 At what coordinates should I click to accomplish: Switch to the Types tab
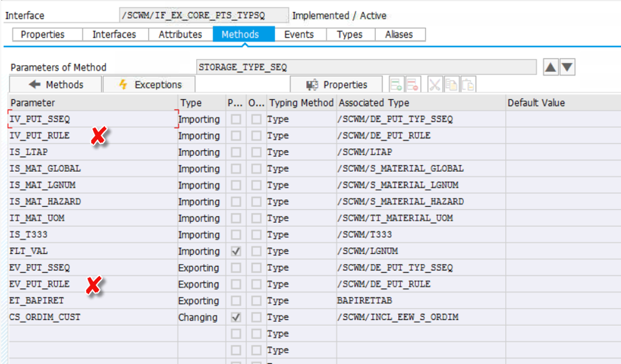pyautogui.click(x=350, y=34)
